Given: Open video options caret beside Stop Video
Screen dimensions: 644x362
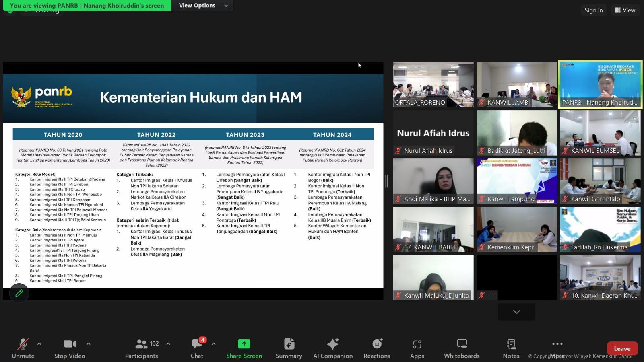Looking at the screenshot, I should tap(89, 344).
